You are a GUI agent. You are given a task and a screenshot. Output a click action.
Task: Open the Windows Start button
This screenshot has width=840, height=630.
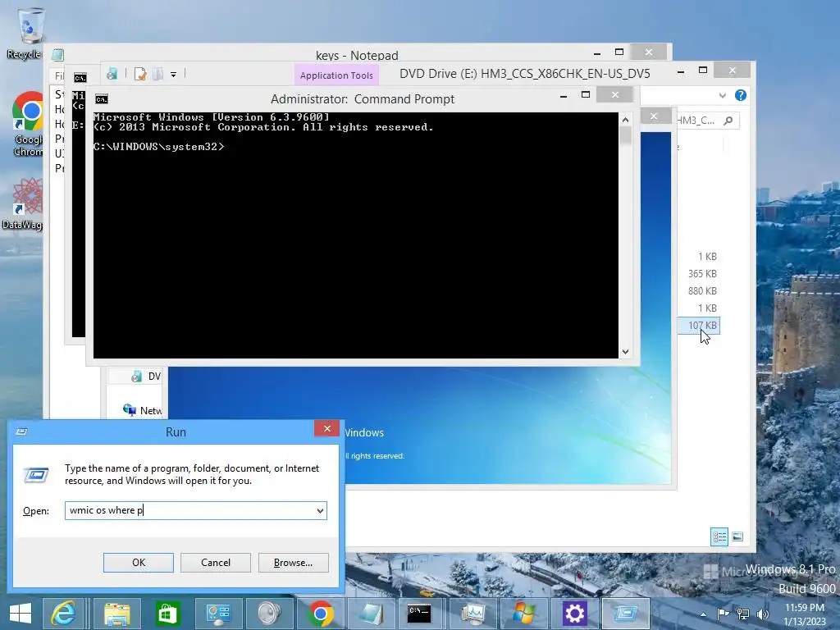coord(21,614)
